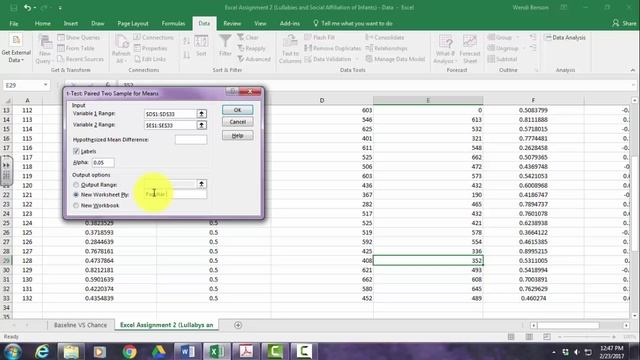This screenshot has height=360, width=640.
Task: Click the Text to Columns icon
Action: click(290, 42)
